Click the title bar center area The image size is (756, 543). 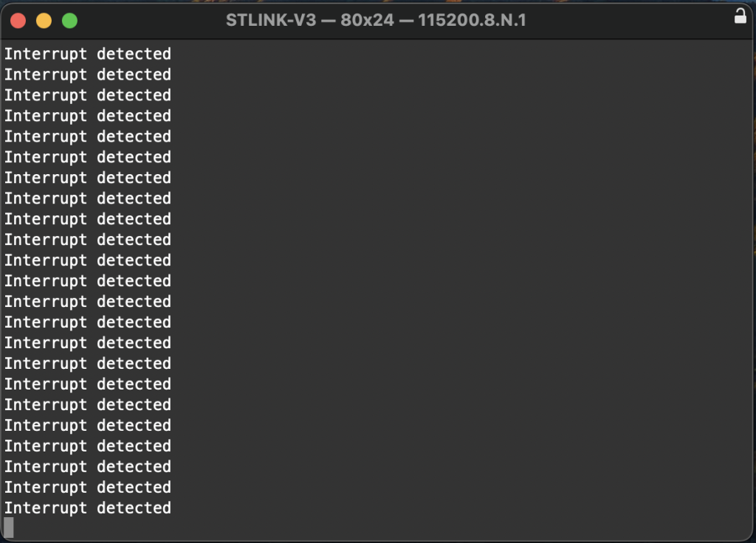378,21
